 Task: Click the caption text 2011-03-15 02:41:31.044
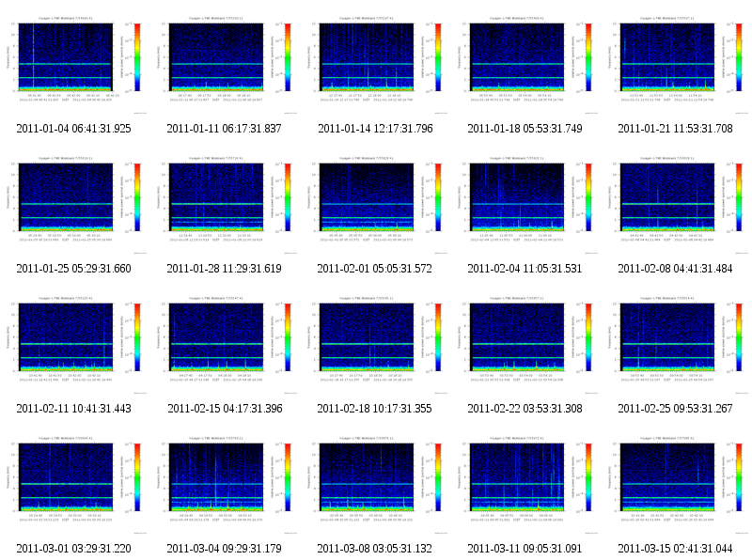[675, 549]
